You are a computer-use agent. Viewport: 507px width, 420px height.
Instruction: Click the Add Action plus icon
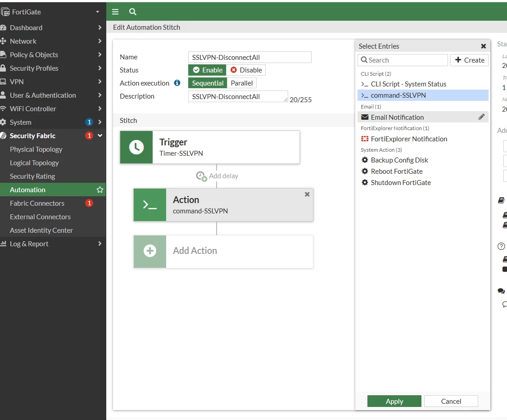tap(150, 251)
